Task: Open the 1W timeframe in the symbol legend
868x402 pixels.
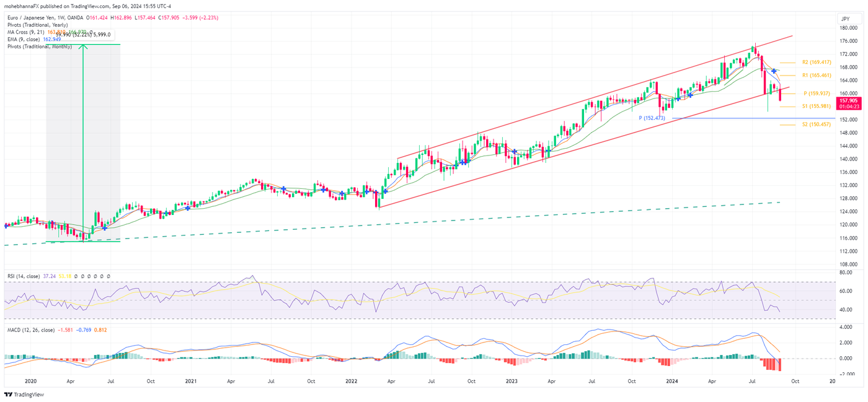Action: pos(60,17)
